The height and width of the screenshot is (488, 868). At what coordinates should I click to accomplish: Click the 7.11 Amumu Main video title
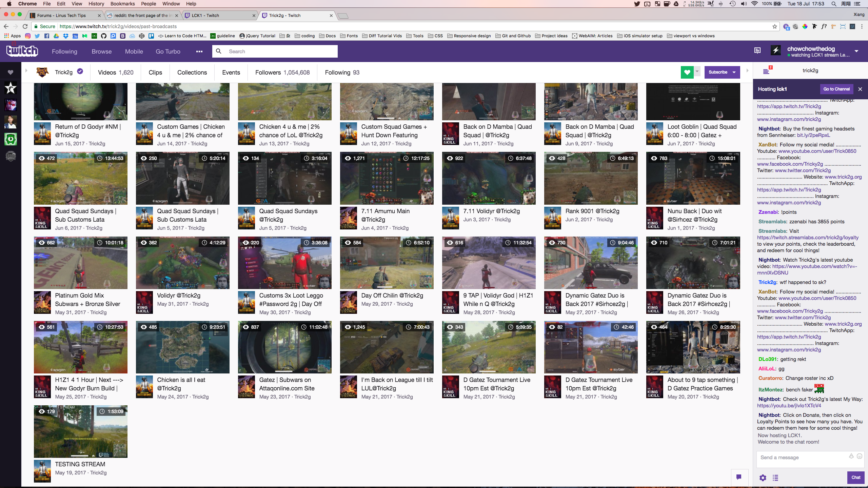(385, 215)
